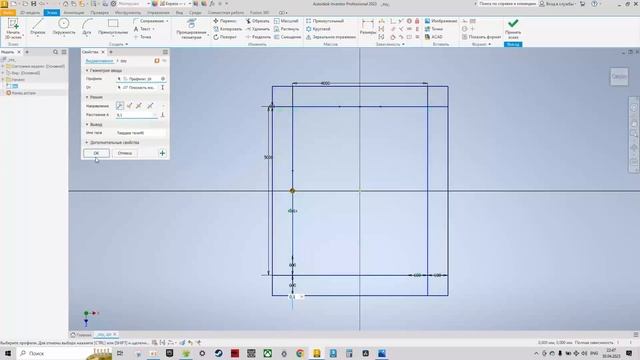Open the Properties panel hamburger menu

click(165, 52)
